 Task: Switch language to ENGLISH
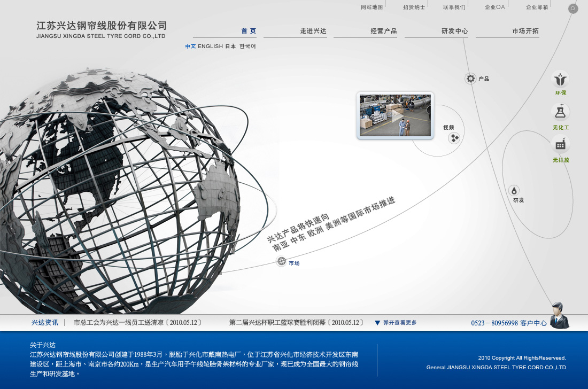coord(211,46)
